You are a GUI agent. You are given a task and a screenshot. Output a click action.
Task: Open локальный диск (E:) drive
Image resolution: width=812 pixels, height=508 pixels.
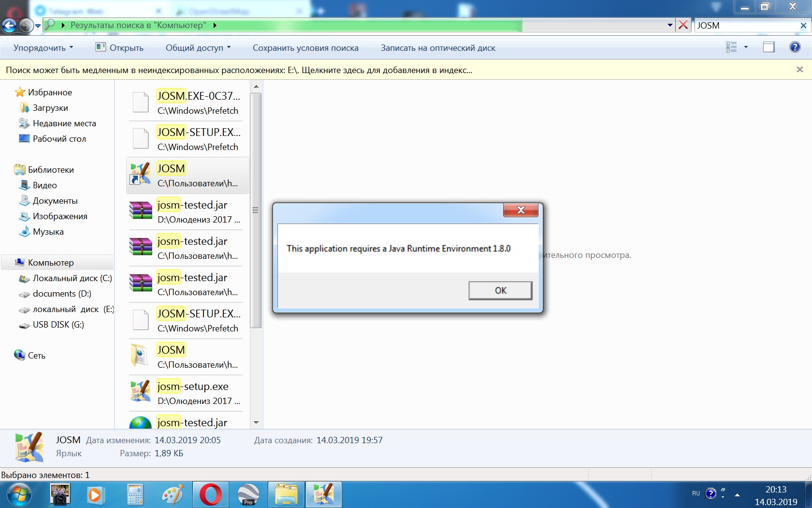(x=66, y=309)
